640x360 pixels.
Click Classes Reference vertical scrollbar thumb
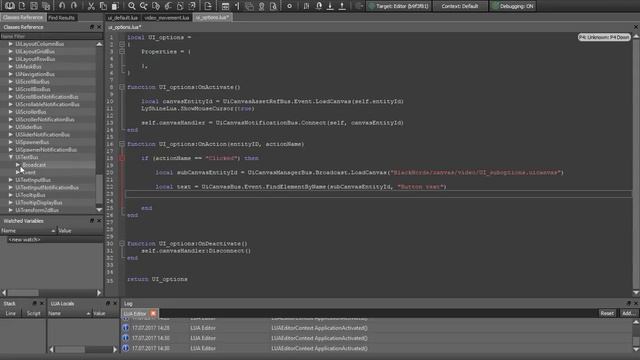point(99,189)
